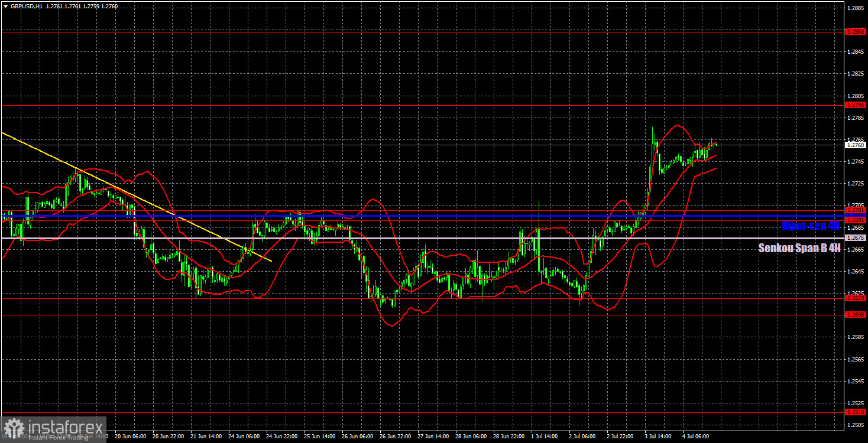Click the 1.2675 Senkou Span price tag
This screenshot has height=443, width=868.
tap(856, 238)
